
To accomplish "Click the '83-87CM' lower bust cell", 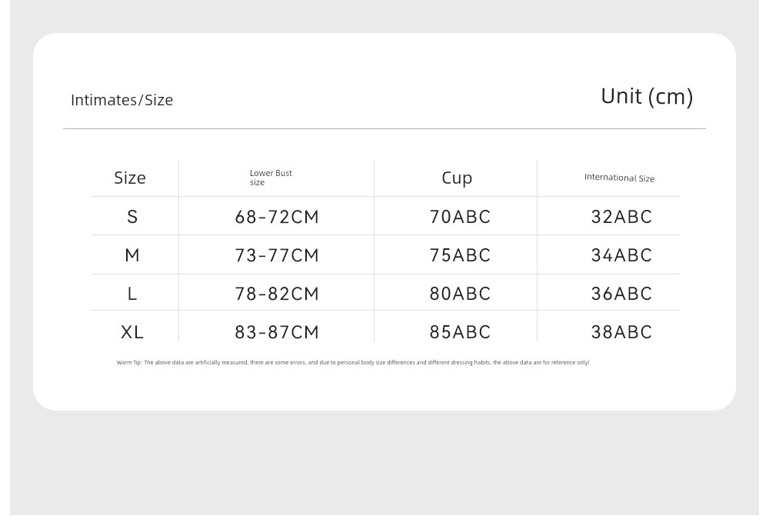I will pos(277,332).
